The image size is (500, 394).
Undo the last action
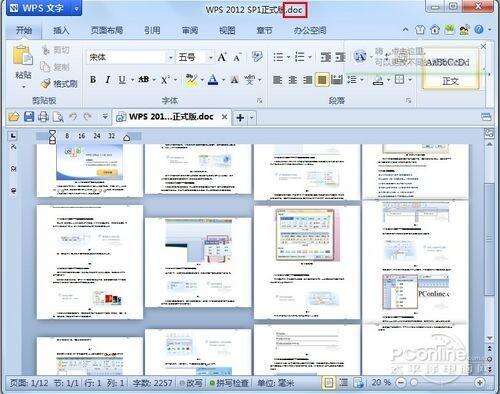coord(73,117)
